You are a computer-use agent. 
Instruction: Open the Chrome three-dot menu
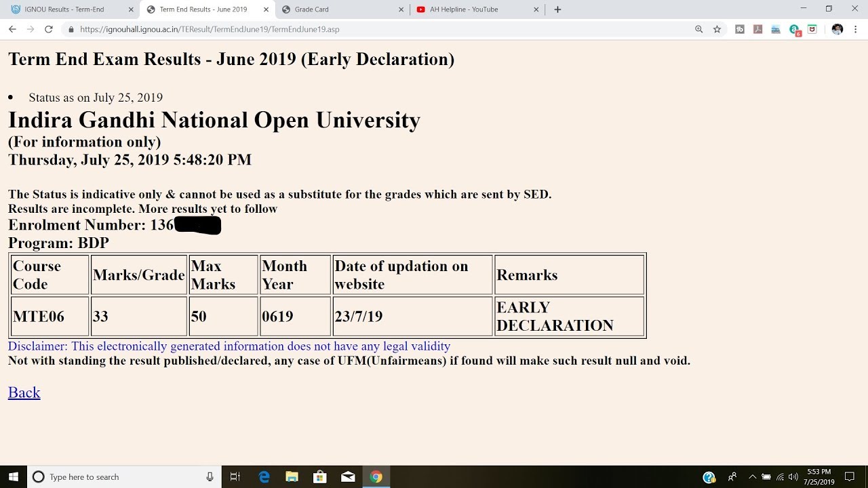(x=855, y=29)
